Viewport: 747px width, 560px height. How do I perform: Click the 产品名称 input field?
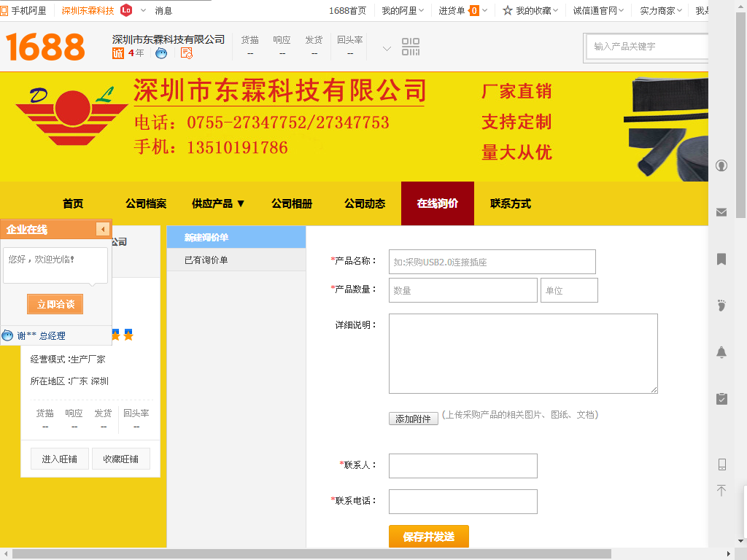point(492,262)
